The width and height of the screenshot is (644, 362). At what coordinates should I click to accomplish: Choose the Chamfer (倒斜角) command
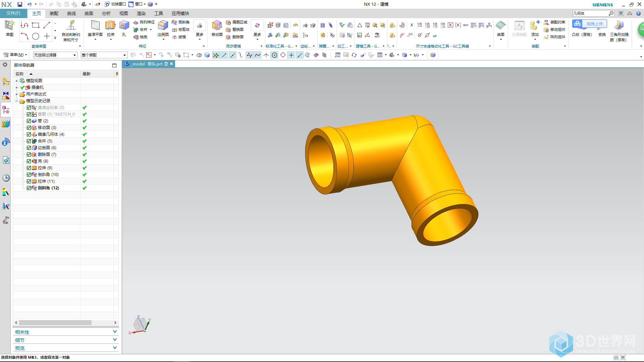click(181, 22)
